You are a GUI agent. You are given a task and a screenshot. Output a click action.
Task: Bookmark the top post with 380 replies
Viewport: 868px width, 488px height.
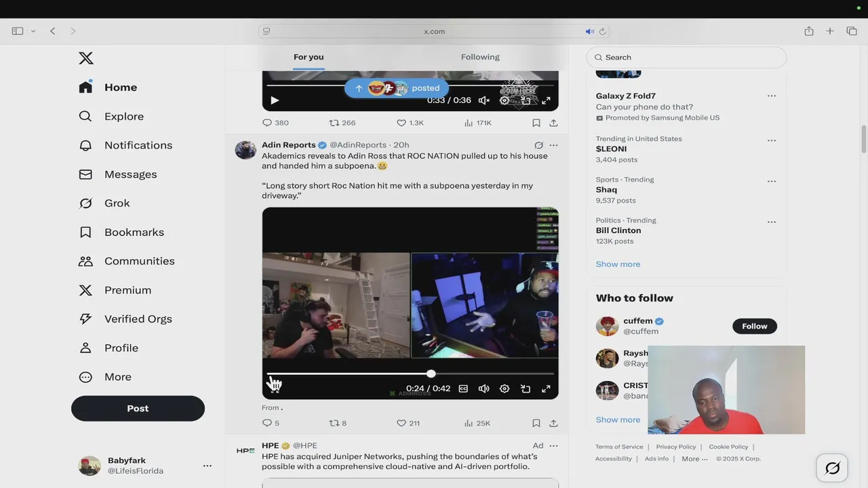[x=536, y=123]
